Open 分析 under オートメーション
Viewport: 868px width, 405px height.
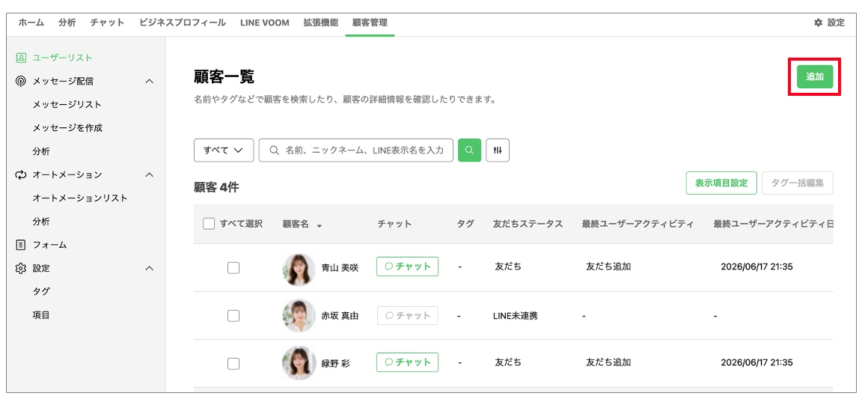[x=41, y=221]
